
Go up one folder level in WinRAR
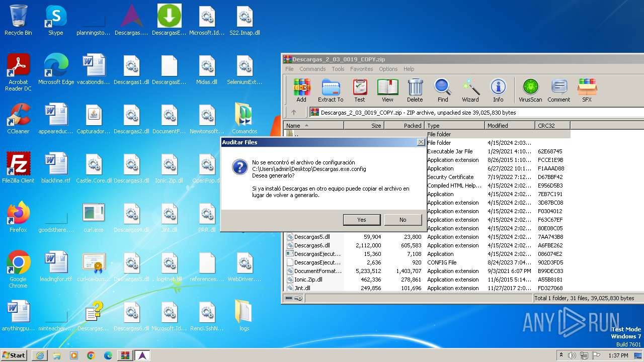[294, 113]
